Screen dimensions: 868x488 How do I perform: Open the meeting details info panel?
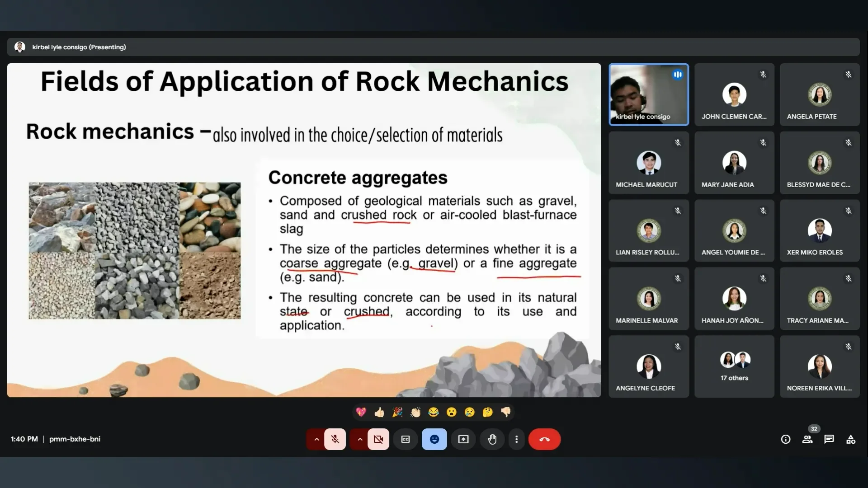pyautogui.click(x=786, y=439)
